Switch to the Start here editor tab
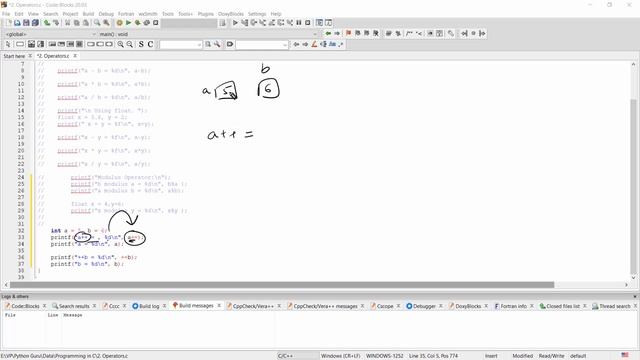Viewport: 640px width, 360px height. tap(14, 56)
